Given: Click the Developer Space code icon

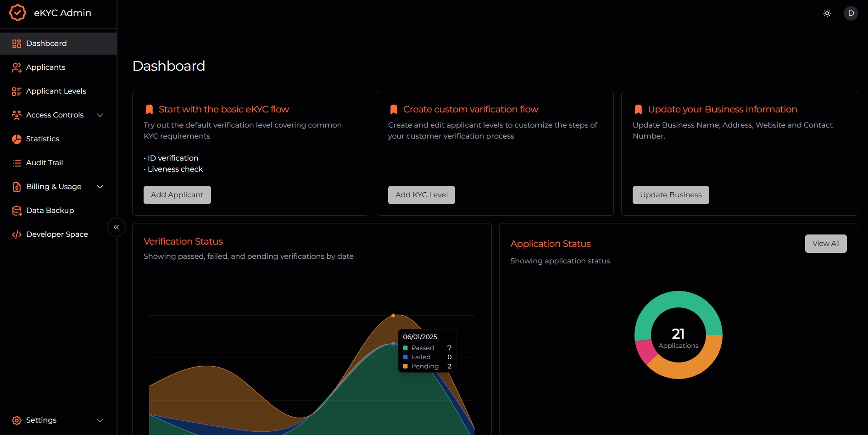Looking at the screenshot, I should click(17, 234).
